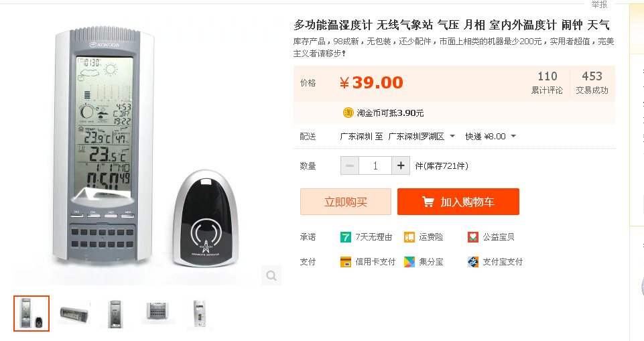Select the last thumbnail showing device back

point(200,314)
